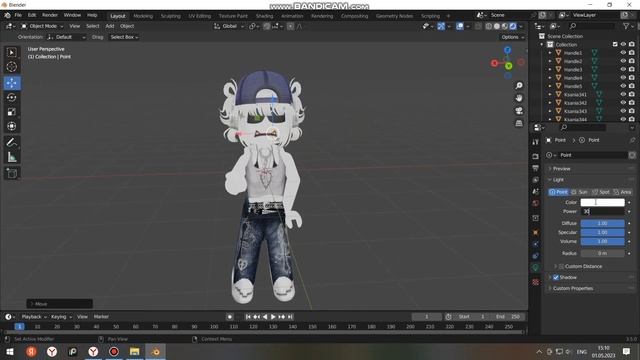Viewport: 640px width, 360px height.
Task: Open the Object Mode dropdown
Action: [42, 26]
